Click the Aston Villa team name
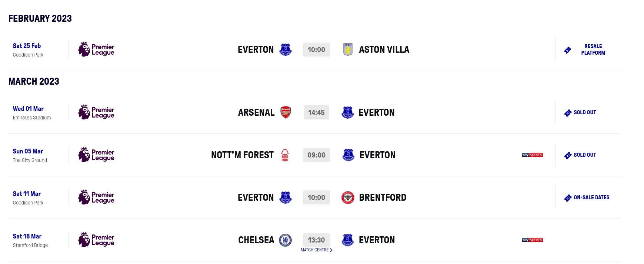The image size is (644, 264). [x=384, y=50]
